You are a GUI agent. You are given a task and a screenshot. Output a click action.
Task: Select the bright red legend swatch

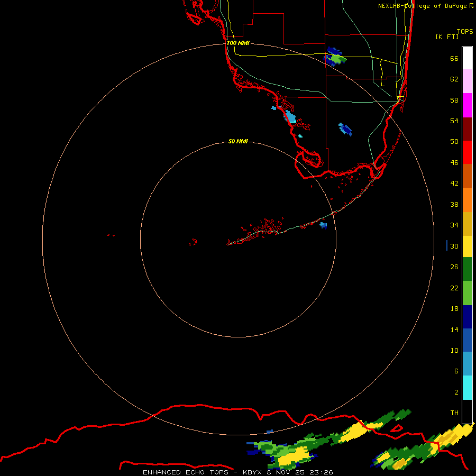tap(467, 152)
